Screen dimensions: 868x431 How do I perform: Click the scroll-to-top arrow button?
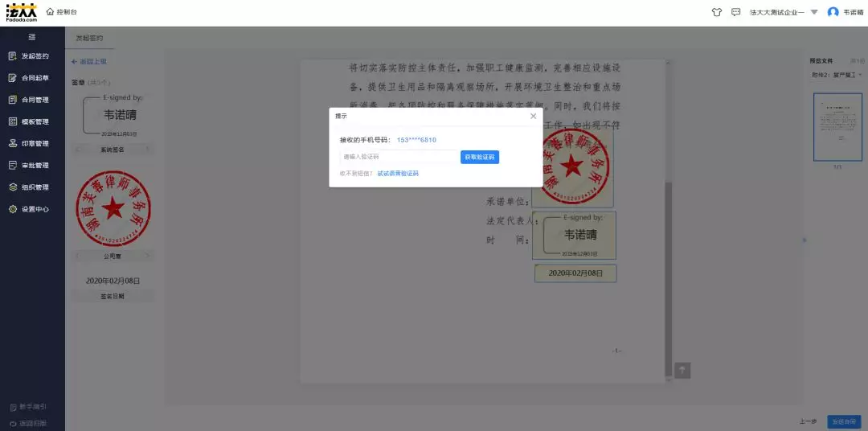pos(682,369)
